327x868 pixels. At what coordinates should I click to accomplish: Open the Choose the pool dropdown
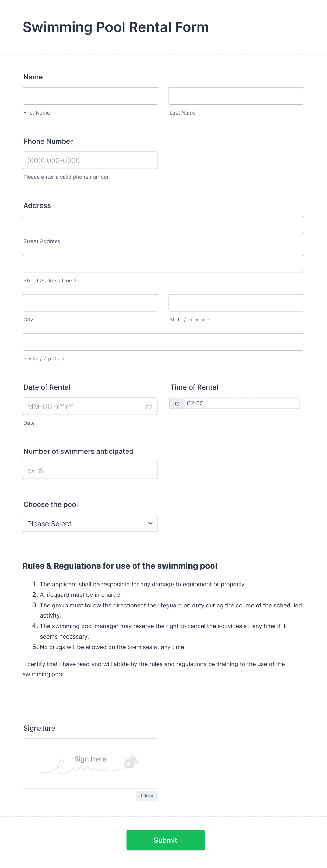[x=90, y=523]
